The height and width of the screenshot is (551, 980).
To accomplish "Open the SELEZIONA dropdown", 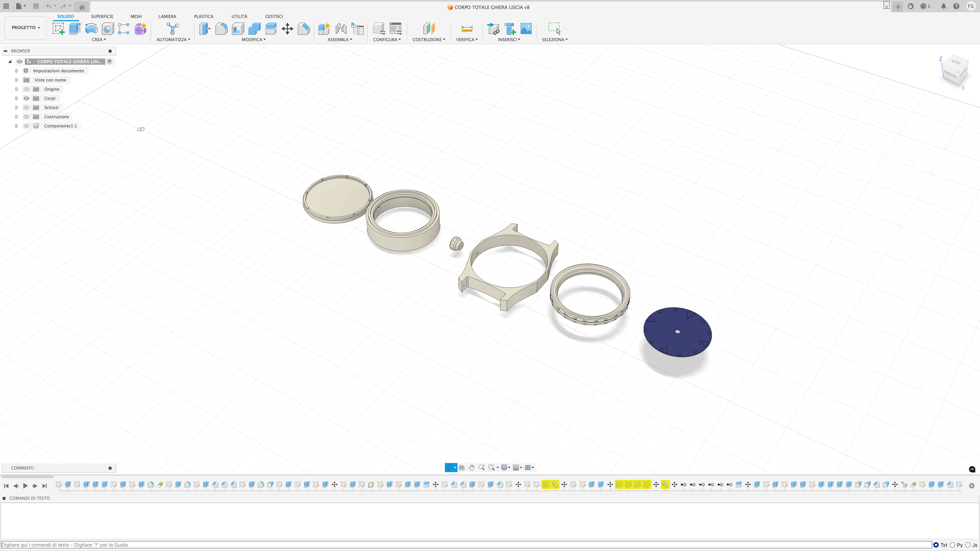I will (555, 39).
